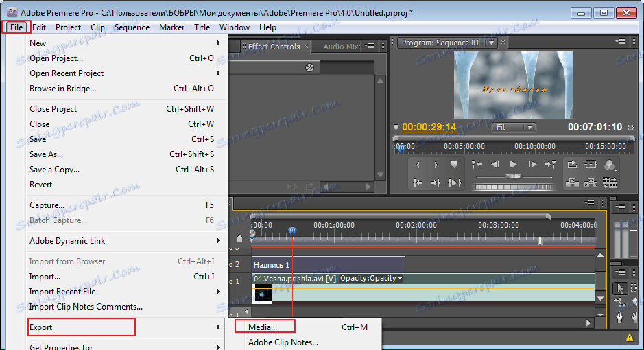Image resolution: width=644 pixels, height=350 pixels.
Task: Click the Lift button
Action: 572,183
